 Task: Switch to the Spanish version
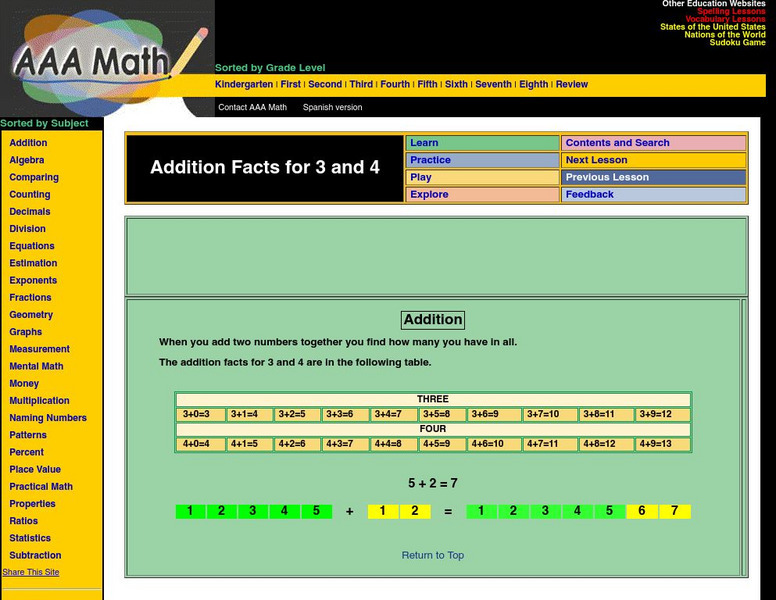(x=333, y=107)
